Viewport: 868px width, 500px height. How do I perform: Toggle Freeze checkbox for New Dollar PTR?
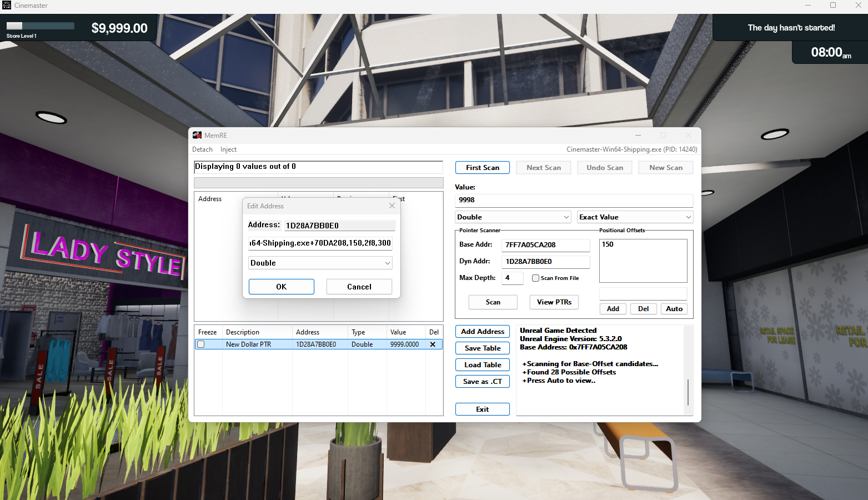[201, 344]
